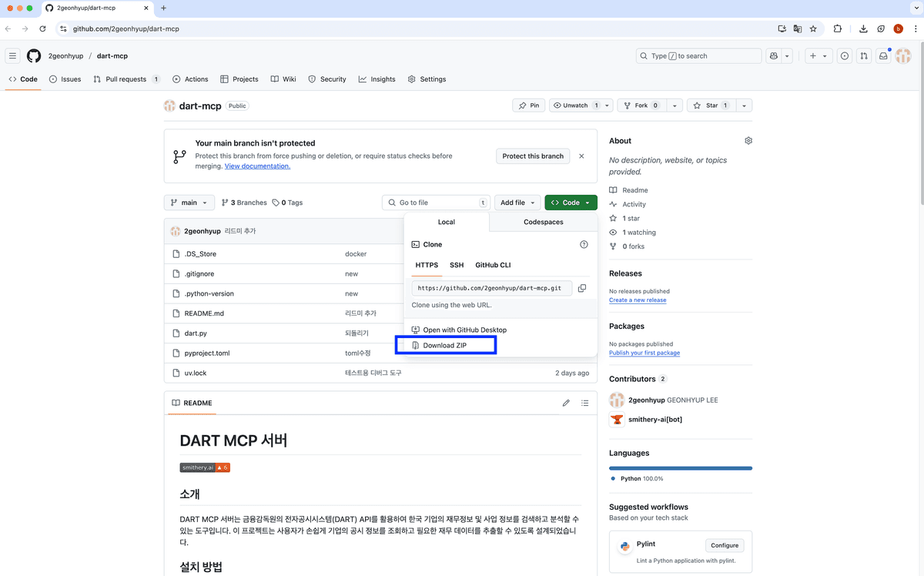This screenshot has height=576, width=924.
Task: View the 3 Branches link
Action: [244, 203]
